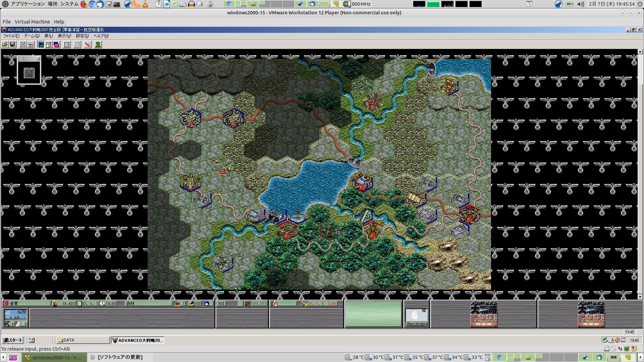Expand the ゲーム(G) menu
Image resolution: width=644 pixels, height=362 pixels.
(32, 36)
